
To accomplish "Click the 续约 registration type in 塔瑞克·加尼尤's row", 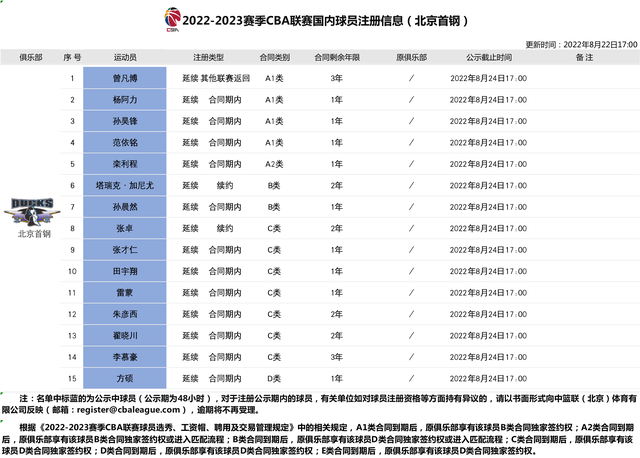I will click(x=225, y=186).
